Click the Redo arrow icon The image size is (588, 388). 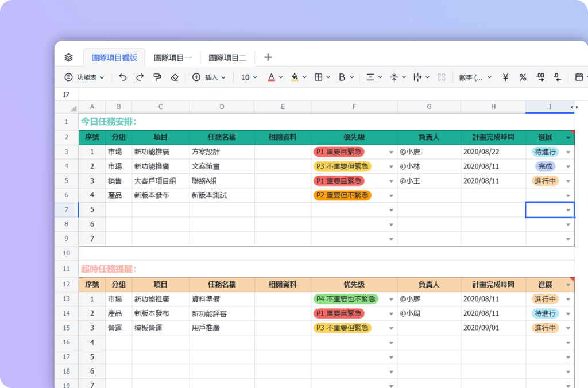(x=140, y=77)
